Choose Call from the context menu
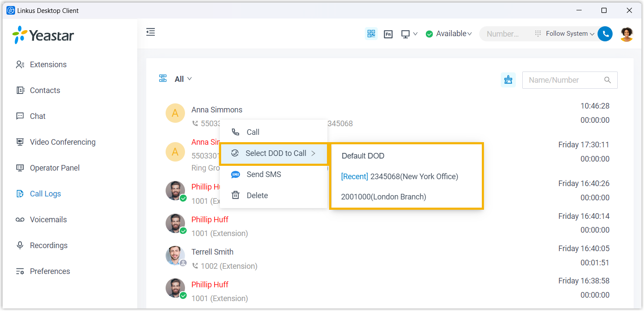Image resolution: width=644 pixels, height=311 pixels. click(274, 132)
